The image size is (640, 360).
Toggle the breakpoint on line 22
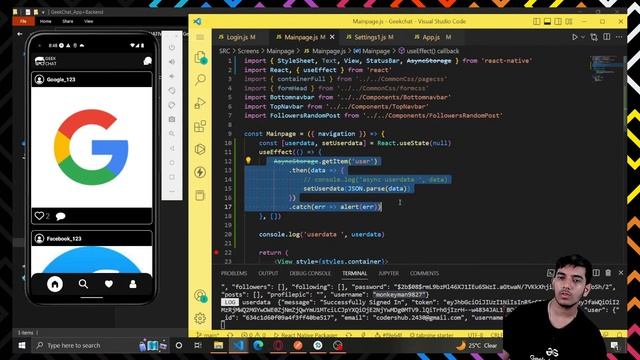click(x=216, y=252)
